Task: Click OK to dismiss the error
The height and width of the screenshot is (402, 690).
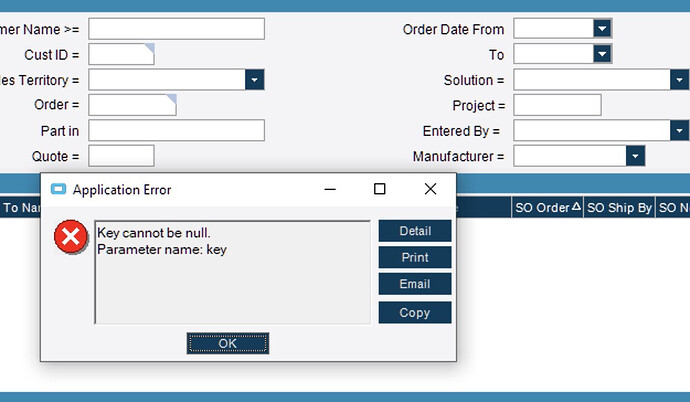Action: tap(227, 343)
